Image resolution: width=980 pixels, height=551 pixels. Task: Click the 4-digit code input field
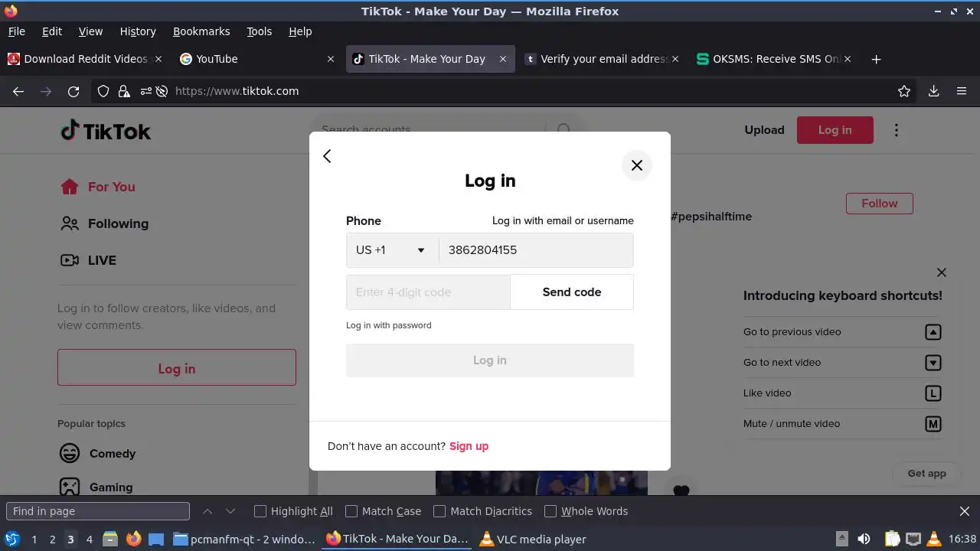tap(428, 292)
